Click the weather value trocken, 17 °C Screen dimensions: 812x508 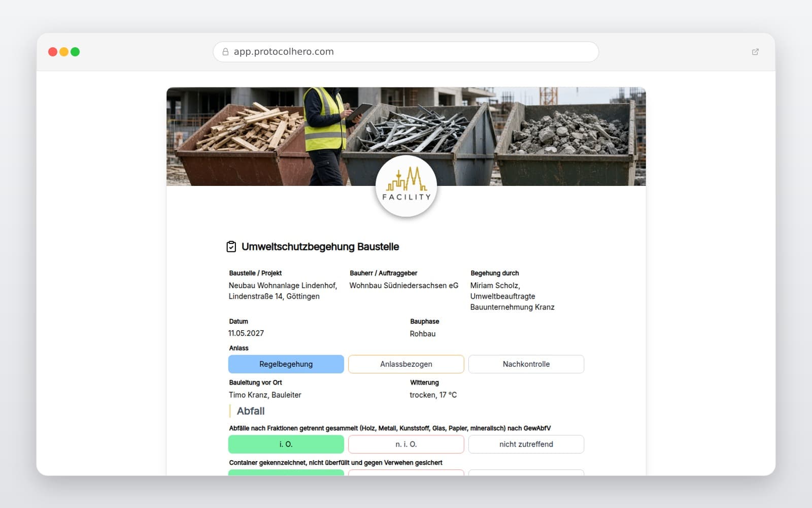(x=433, y=395)
